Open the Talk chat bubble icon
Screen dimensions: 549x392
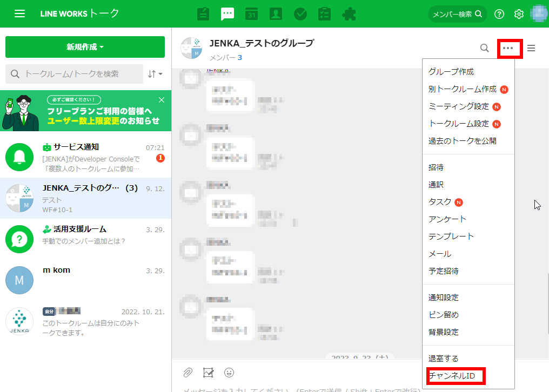point(227,14)
